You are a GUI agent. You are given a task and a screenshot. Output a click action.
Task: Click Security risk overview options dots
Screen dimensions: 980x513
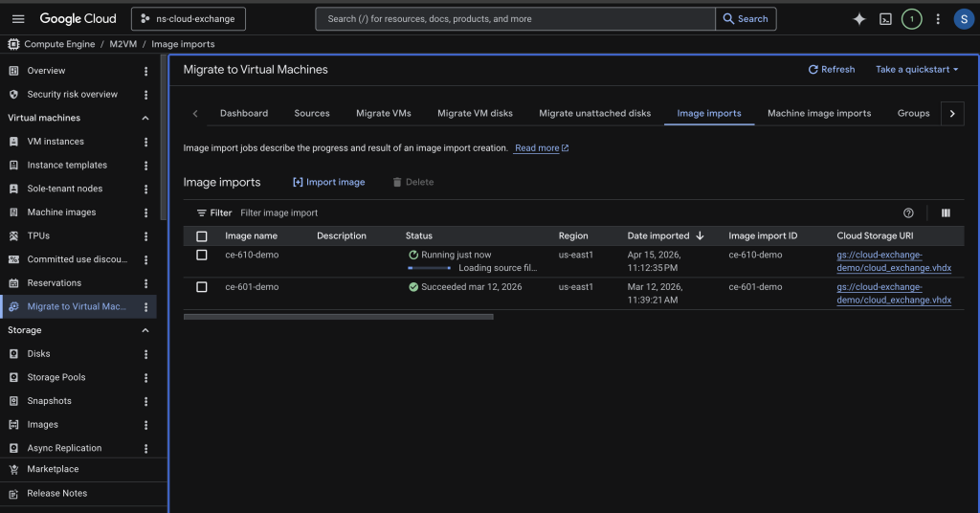145,95
